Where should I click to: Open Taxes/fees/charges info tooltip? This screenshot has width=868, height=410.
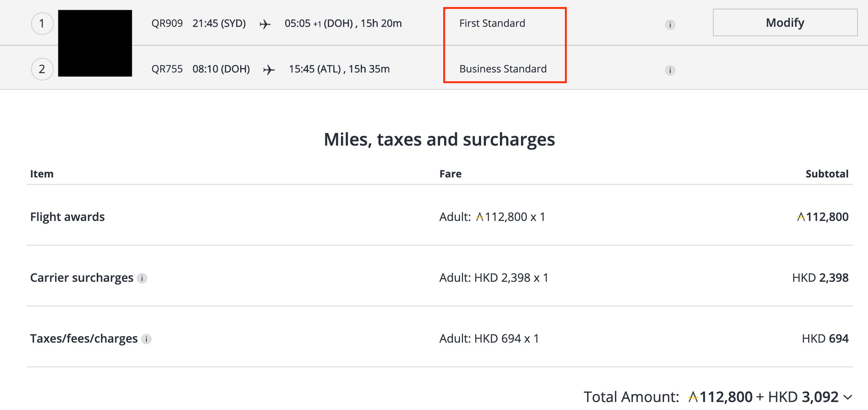point(146,339)
